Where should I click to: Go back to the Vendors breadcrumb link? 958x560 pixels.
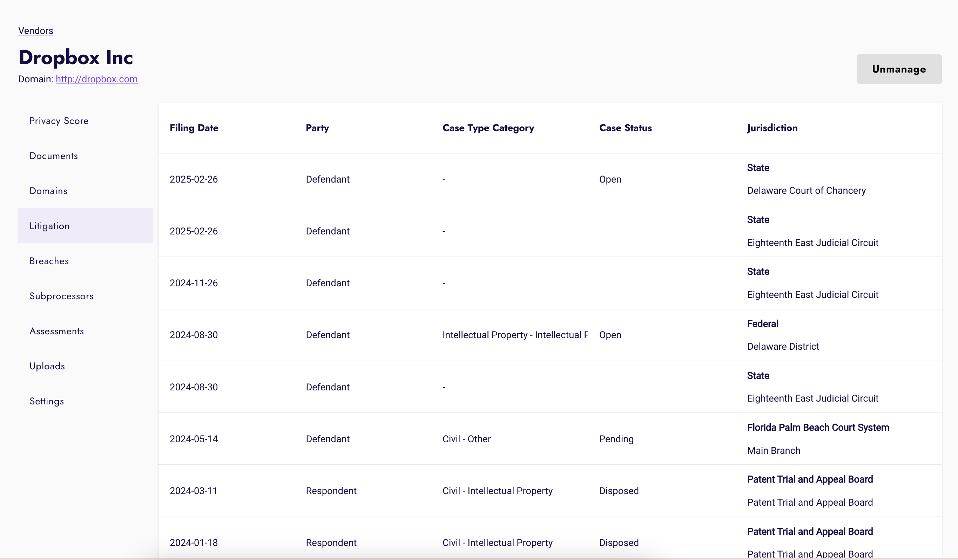36,31
